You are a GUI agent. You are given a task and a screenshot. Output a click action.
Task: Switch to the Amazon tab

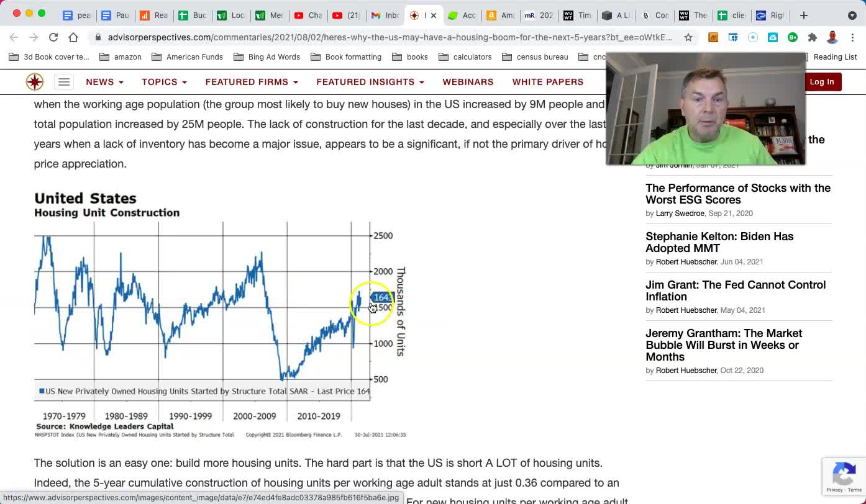(x=500, y=15)
